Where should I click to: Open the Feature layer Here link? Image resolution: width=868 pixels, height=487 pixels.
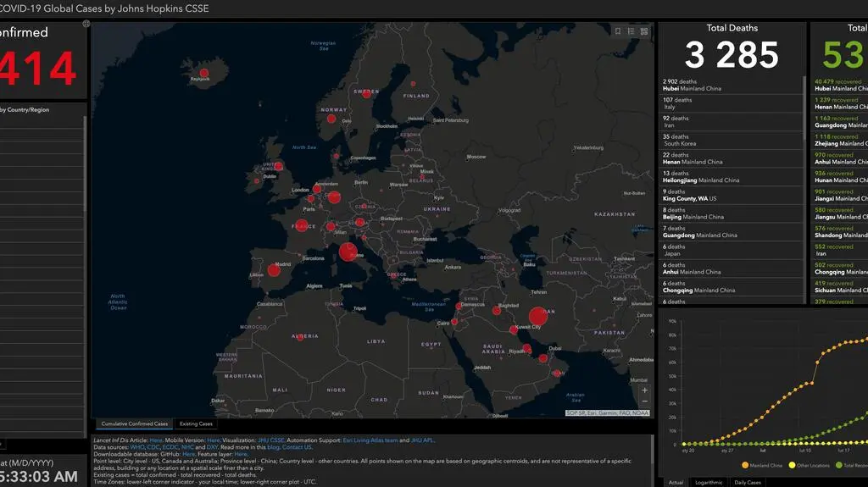[240, 454]
